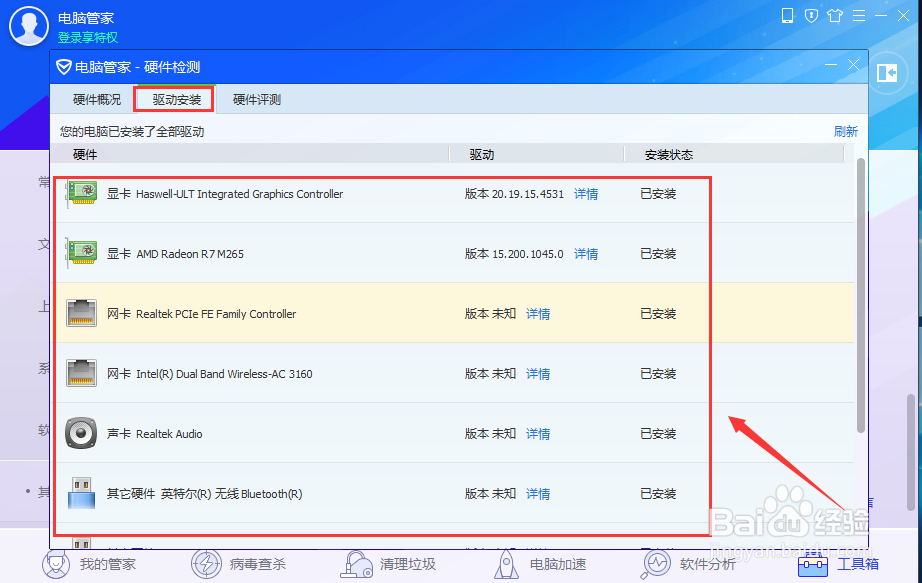The image size is (922, 583).
Task: Click the Realtek PCIe network card icon
Action: point(82,313)
